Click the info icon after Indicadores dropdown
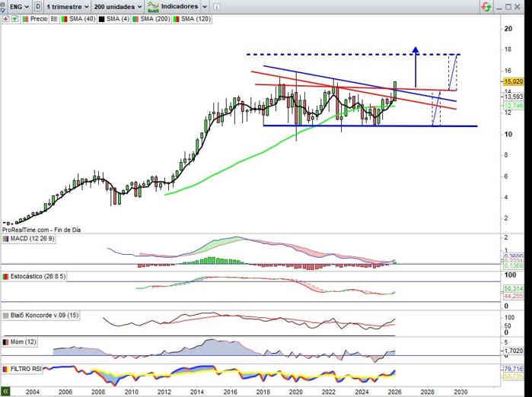The width and height of the screenshot is (532, 397). [x=217, y=6]
